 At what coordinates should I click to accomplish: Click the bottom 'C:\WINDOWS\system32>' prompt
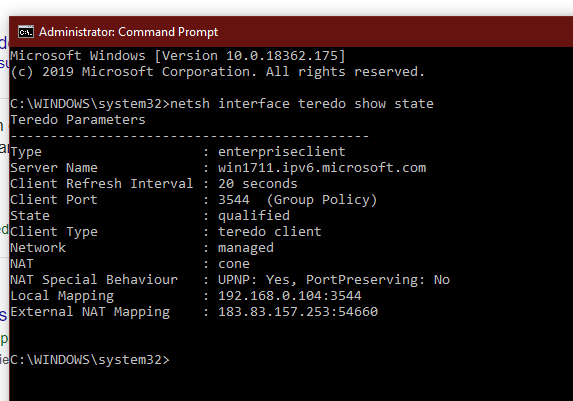[90, 360]
